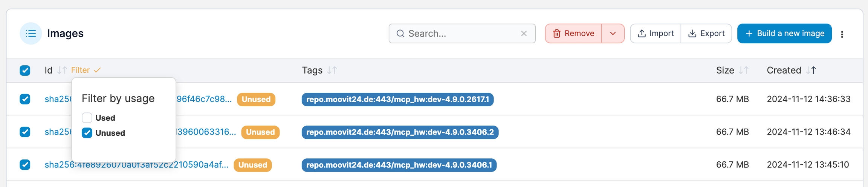868x187 pixels.
Task: Toggle the select-all header checkbox
Action: point(25,71)
